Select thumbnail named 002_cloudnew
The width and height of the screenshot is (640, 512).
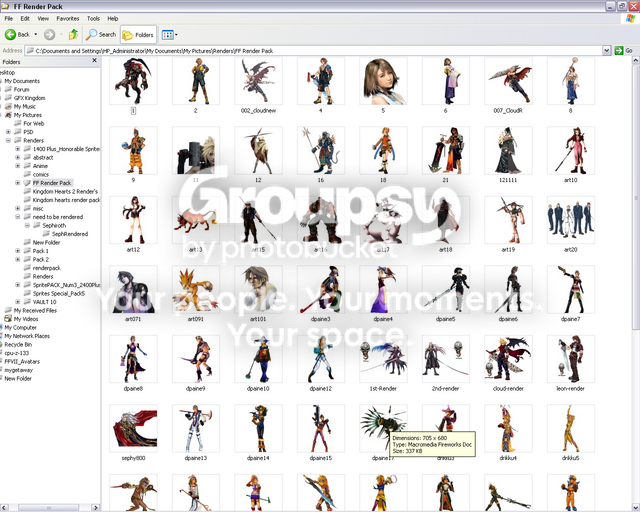point(258,81)
